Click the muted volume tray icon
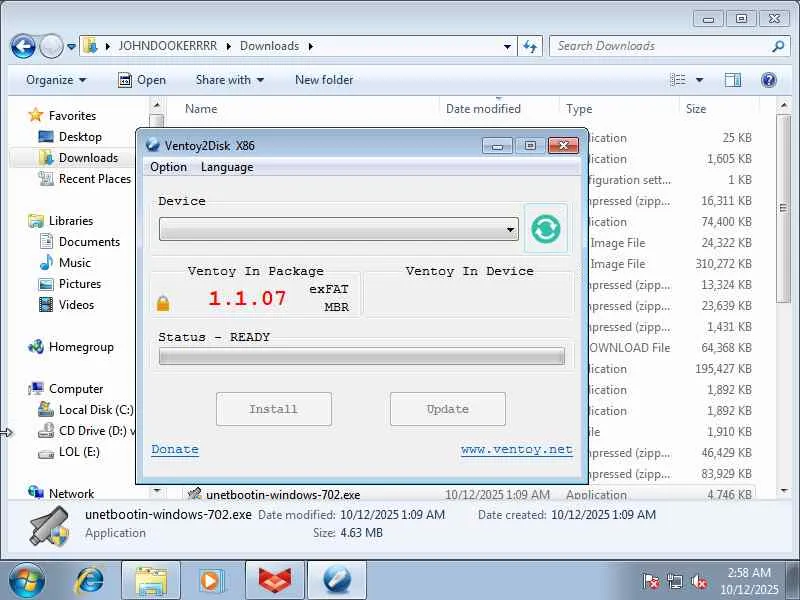The width and height of the screenshot is (800, 600). 698,581
